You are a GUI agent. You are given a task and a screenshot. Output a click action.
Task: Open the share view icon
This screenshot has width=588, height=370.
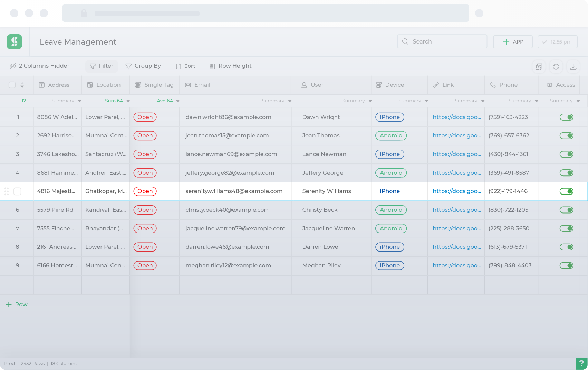[x=539, y=66]
